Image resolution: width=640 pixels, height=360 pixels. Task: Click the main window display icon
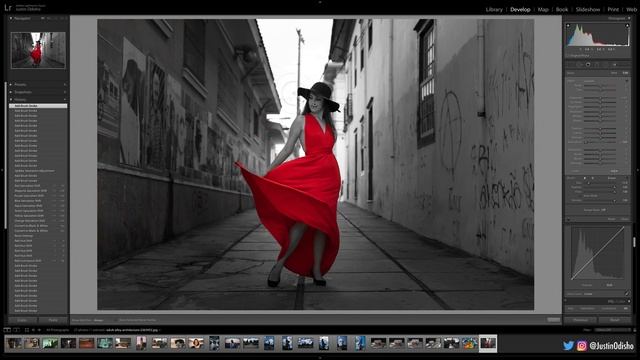coord(7,330)
